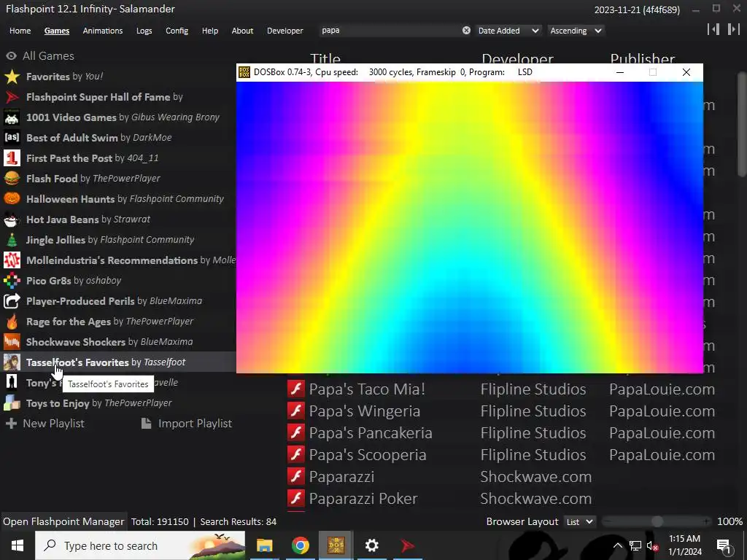Image resolution: width=747 pixels, height=560 pixels.
Task: Show All Games list
Action: pyautogui.click(x=40, y=55)
